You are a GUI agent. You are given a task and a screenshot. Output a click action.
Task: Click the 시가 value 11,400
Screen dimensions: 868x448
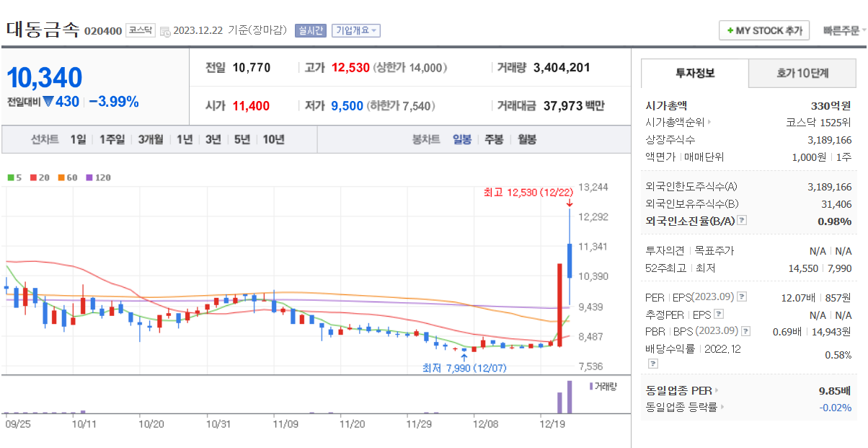[x=251, y=106]
